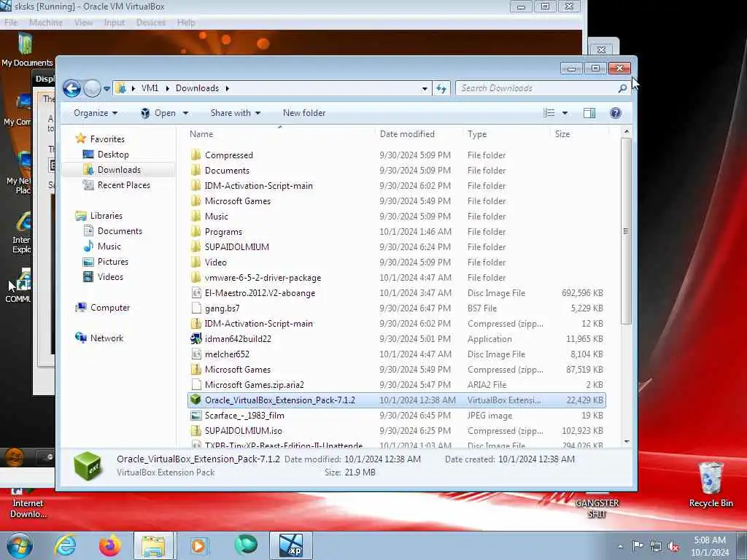Screen dimensions: 747x560
Task: Select Pictures library in navigation pane
Action: [x=112, y=262]
